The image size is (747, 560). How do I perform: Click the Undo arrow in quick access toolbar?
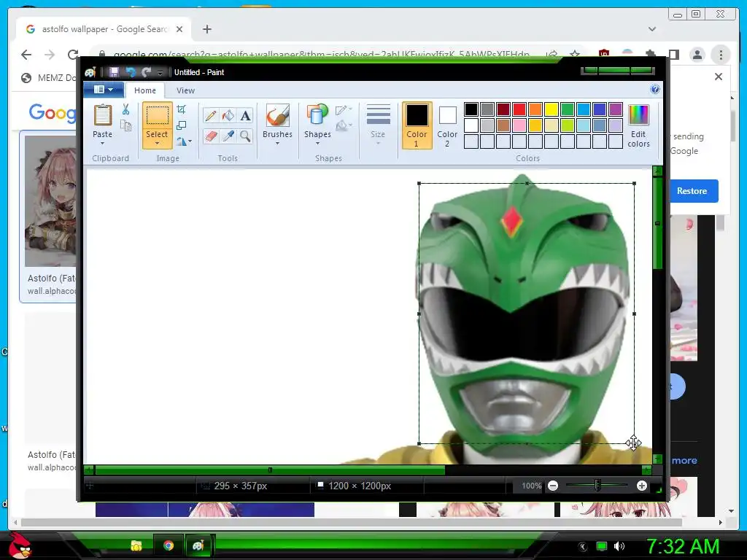130,72
